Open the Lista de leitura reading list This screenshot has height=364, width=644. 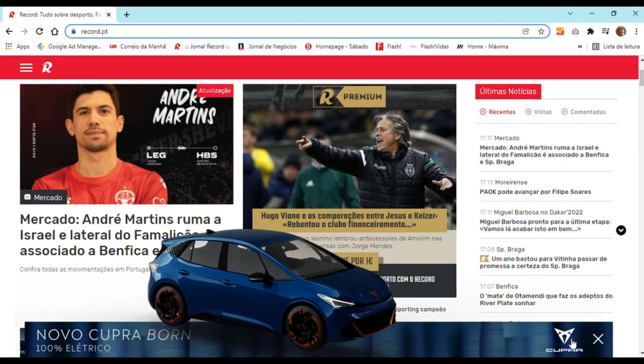[616, 47]
